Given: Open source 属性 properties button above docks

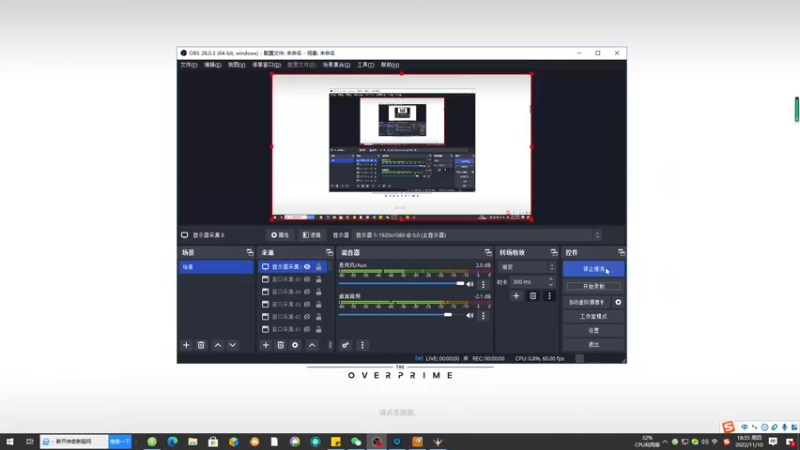Looking at the screenshot, I should coord(280,235).
